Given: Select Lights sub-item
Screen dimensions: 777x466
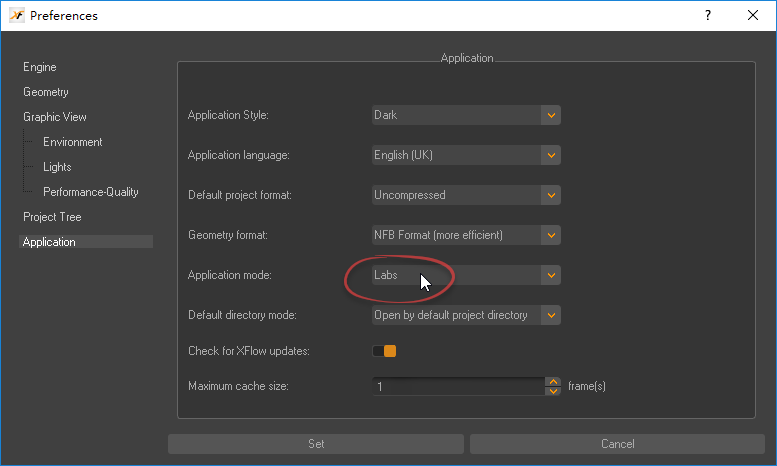Looking at the screenshot, I should 57,167.
